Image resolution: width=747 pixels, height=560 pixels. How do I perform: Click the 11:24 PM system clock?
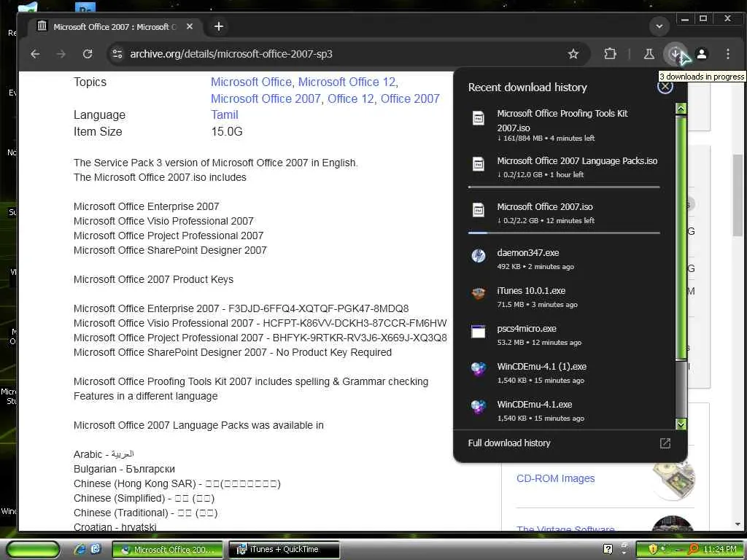point(719,549)
